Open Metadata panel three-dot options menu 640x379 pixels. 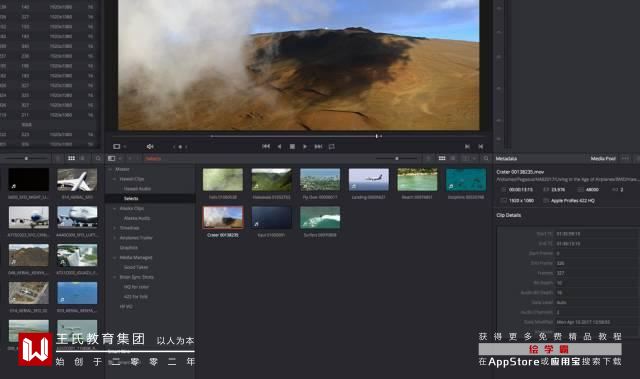tap(625, 158)
